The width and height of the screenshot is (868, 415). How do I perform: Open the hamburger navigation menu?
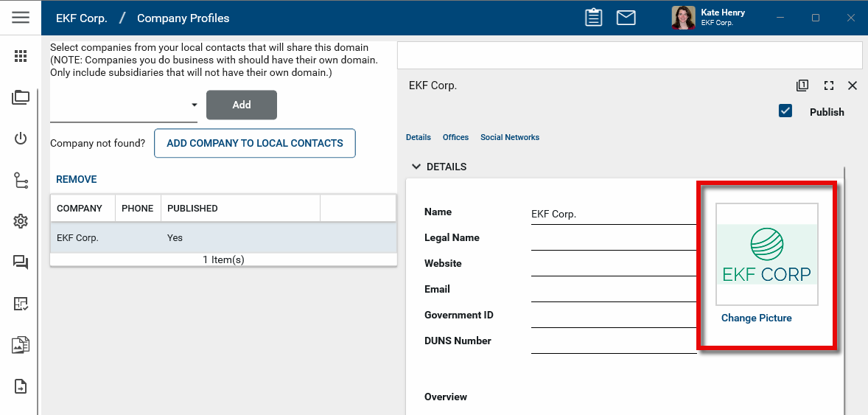21,18
